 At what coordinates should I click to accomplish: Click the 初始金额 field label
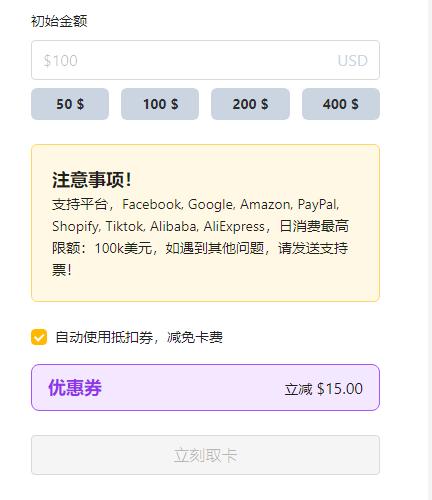pos(59,21)
